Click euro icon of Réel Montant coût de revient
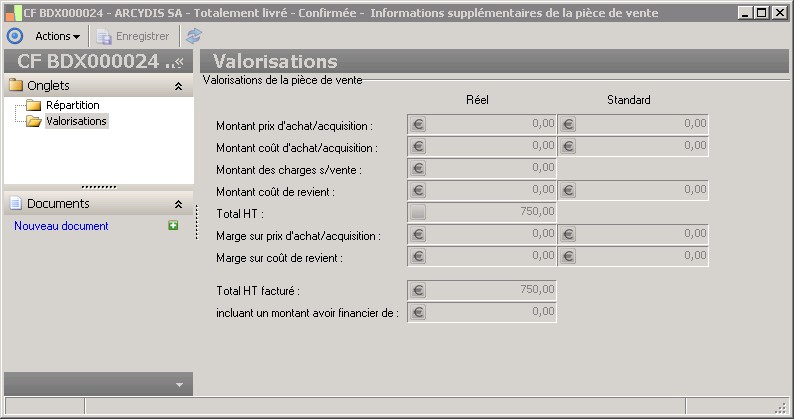This screenshot has height=419, width=794. (x=418, y=191)
